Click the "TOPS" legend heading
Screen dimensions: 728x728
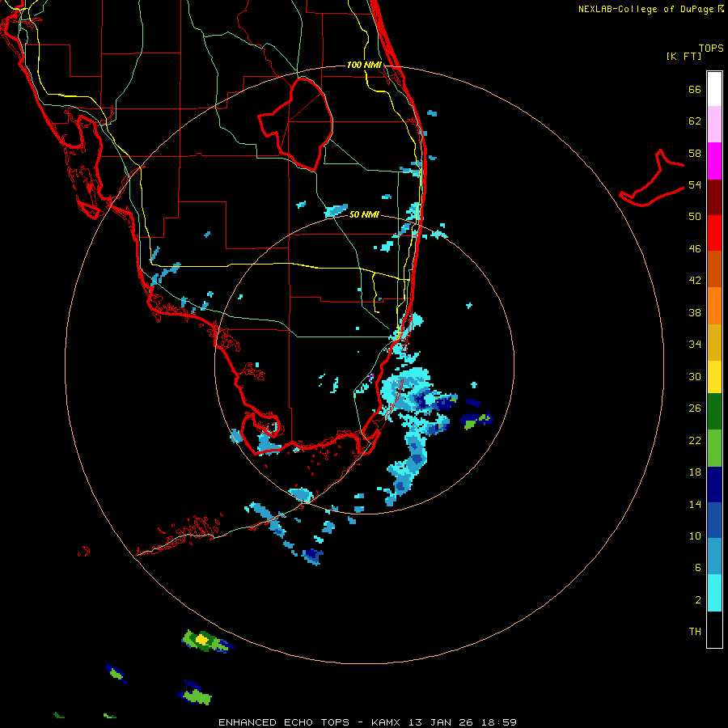(711, 49)
